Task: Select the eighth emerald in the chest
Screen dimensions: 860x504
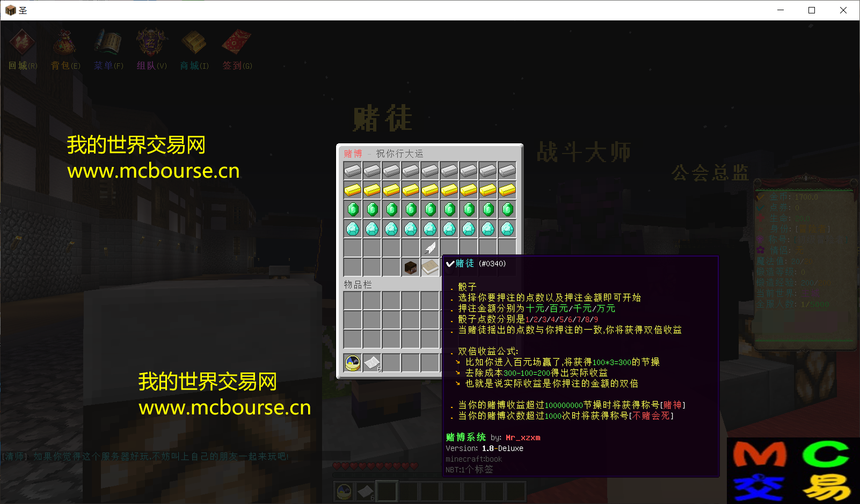Action: (x=488, y=209)
